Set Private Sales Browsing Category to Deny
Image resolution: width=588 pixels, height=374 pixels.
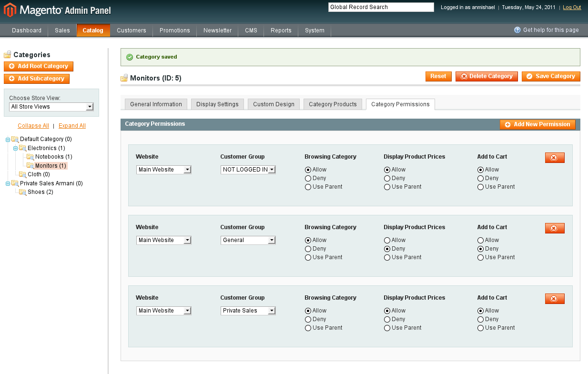[x=308, y=319]
